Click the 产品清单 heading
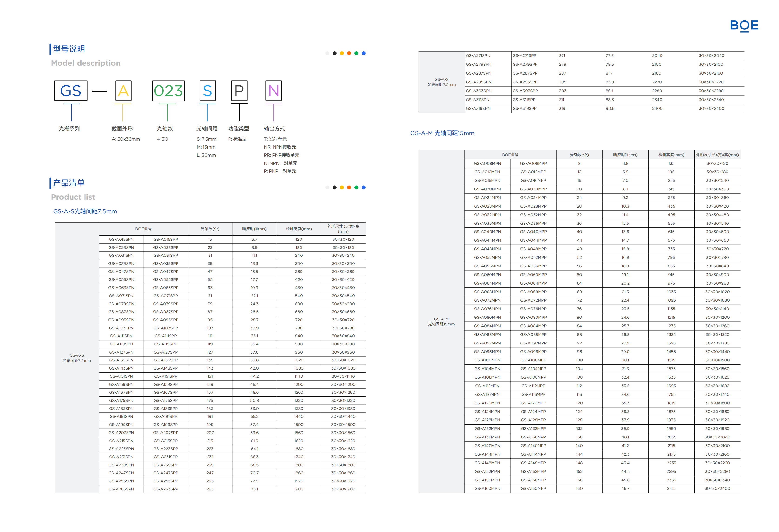The width and height of the screenshot is (779, 532). [69, 183]
